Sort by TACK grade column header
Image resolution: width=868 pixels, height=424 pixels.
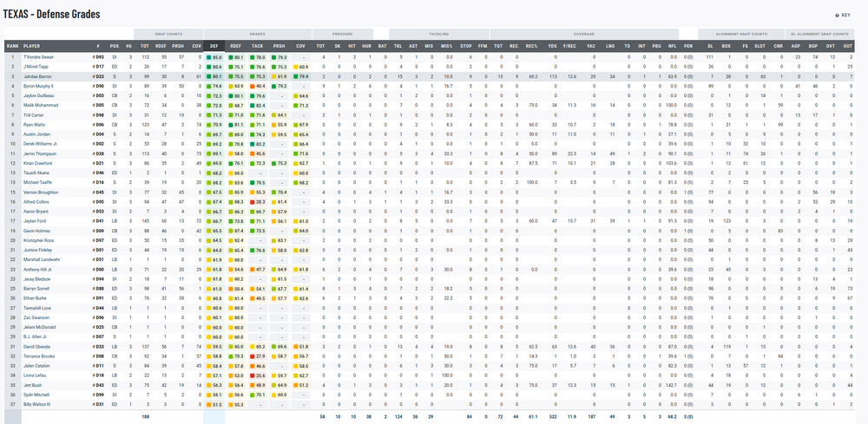click(x=259, y=45)
